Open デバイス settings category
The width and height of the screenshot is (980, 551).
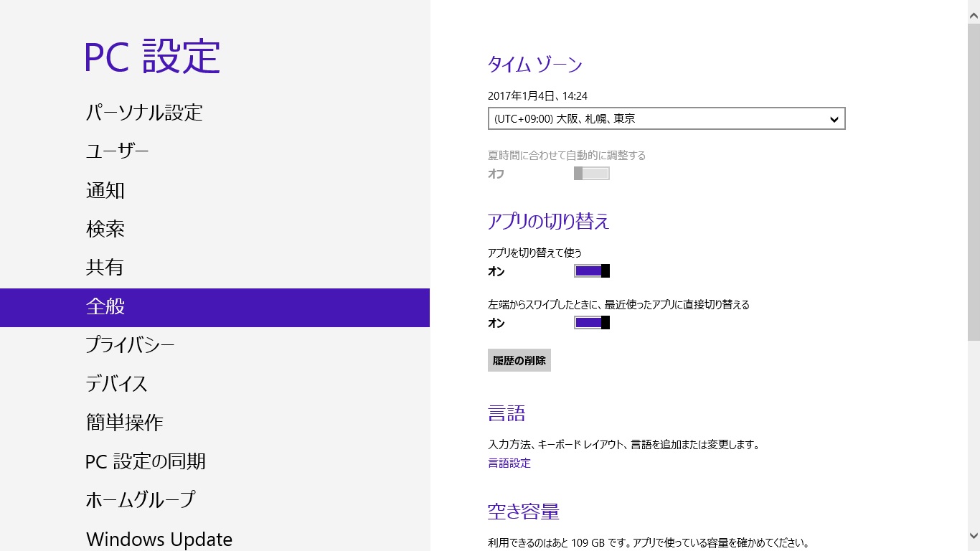(116, 384)
